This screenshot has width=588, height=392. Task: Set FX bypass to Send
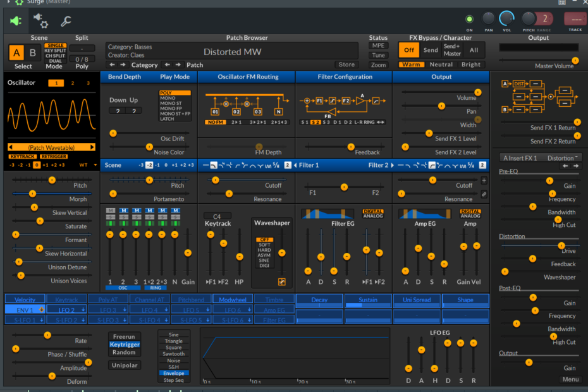point(431,50)
